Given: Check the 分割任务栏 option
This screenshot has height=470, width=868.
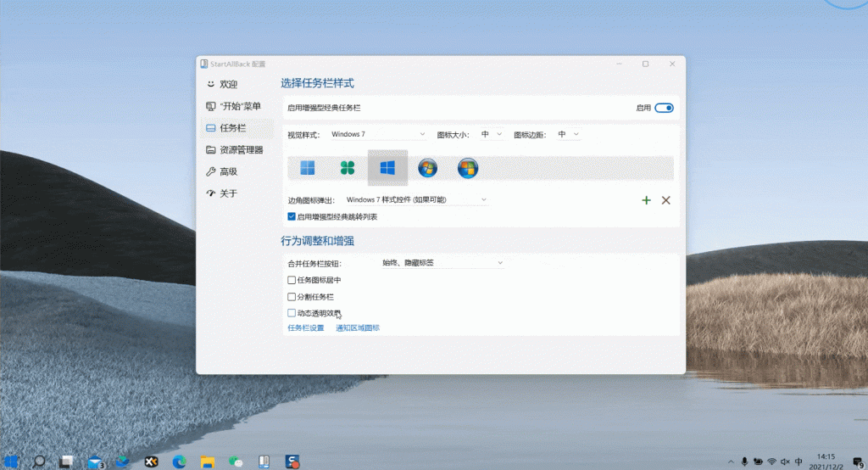Looking at the screenshot, I should (x=292, y=297).
